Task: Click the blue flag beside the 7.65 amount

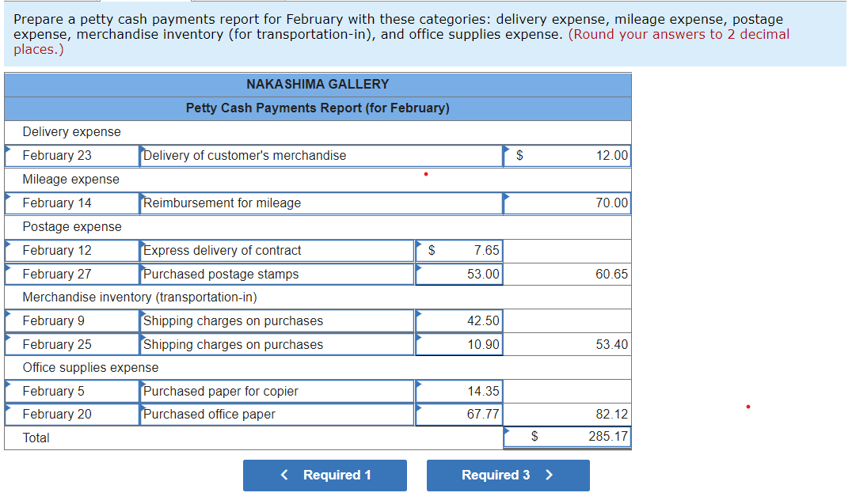Action: click(x=417, y=245)
